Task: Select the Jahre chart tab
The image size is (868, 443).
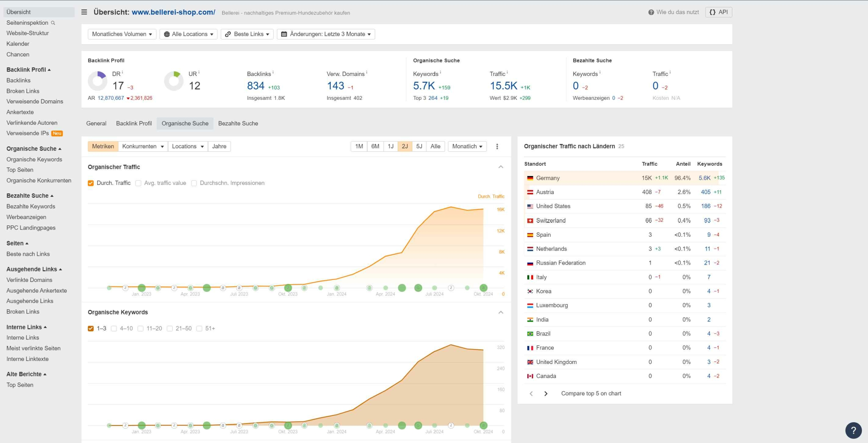Action: click(219, 147)
